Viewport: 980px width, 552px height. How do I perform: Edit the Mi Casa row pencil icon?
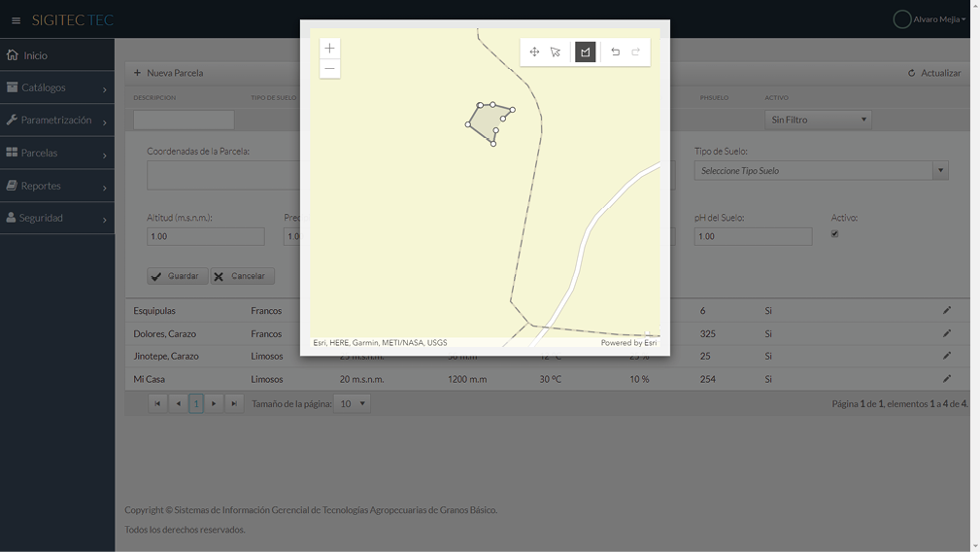(x=947, y=378)
